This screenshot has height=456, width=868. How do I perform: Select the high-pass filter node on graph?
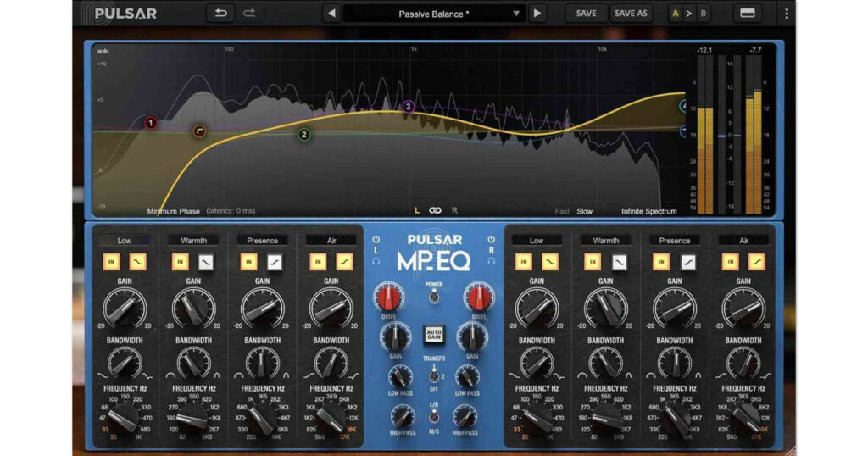pos(199,131)
